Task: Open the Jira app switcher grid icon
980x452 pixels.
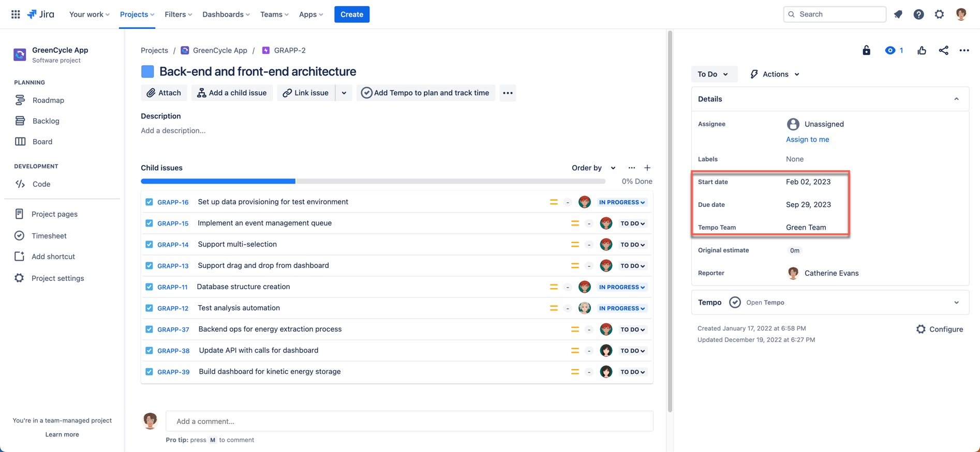Action: click(x=16, y=14)
